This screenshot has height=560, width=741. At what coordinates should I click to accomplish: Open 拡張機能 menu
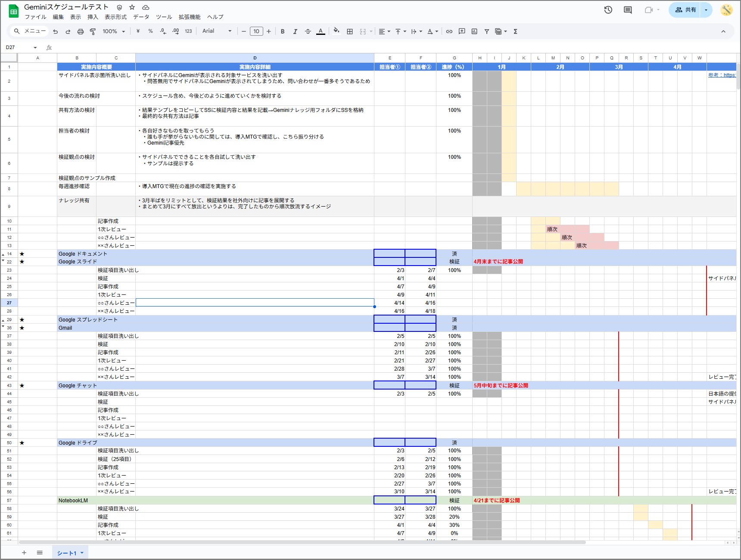click(190, 17)
